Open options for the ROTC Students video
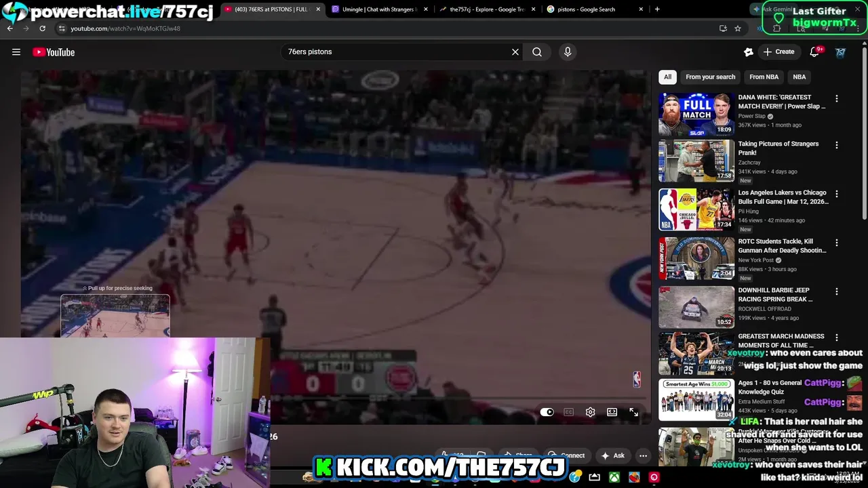Image resolution: width=868 pixels, height=488 pixels. (836, 243)
